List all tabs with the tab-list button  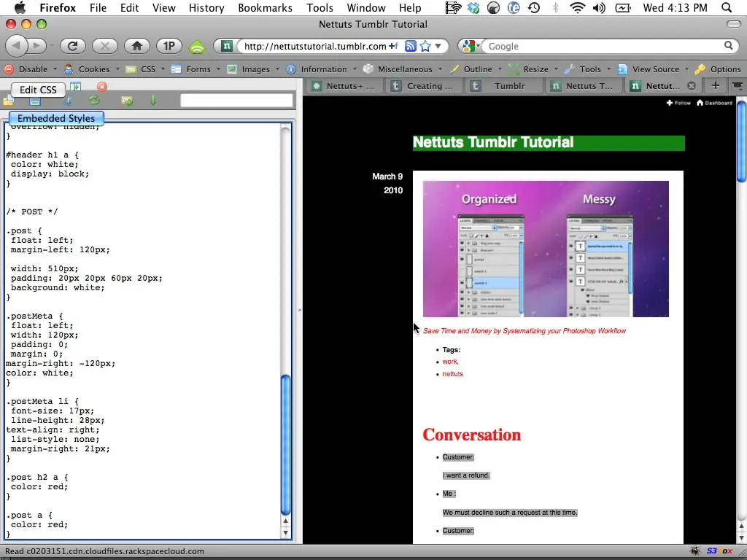click(x=738, y=86)
